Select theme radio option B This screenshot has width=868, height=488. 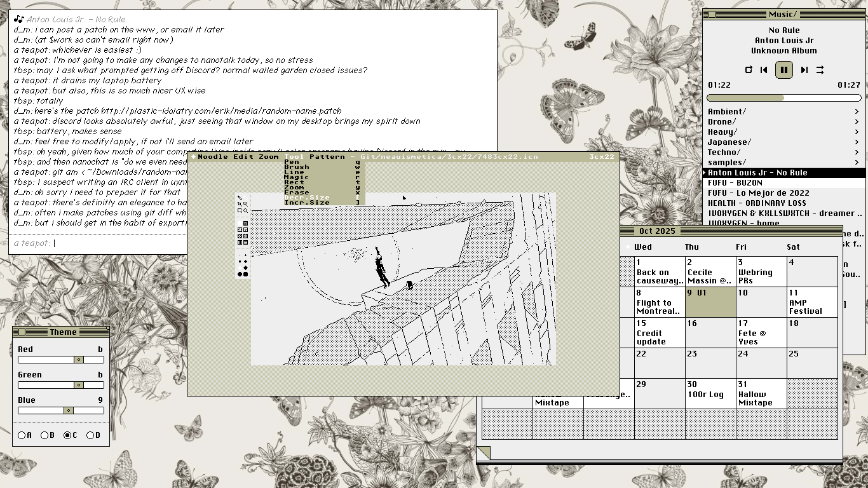(x=44, y=435)
